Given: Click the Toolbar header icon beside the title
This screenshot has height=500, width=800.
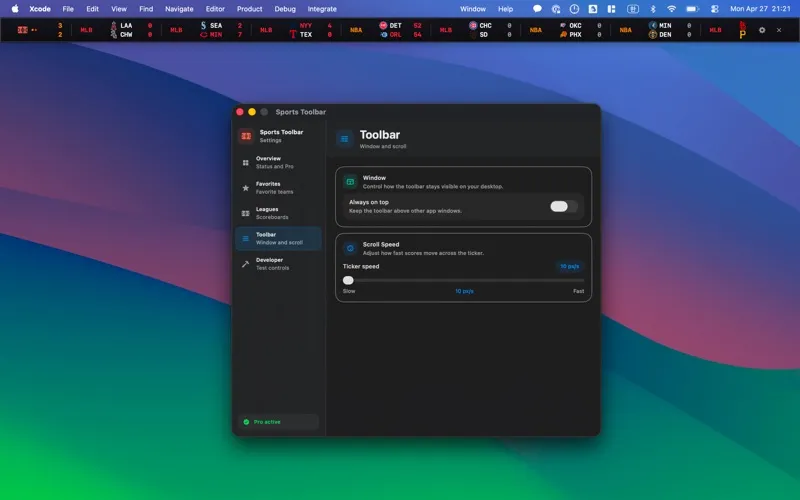Looking at the screenshot, I should (344, 139).
